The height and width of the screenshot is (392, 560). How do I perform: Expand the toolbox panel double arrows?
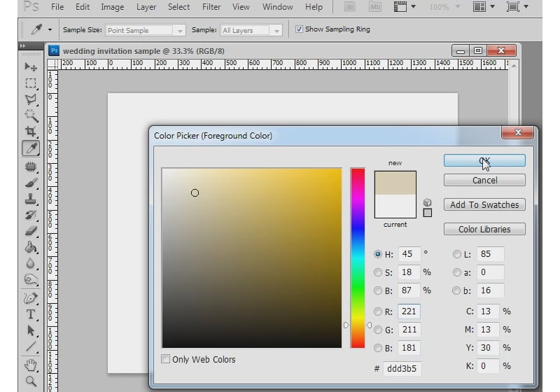(x=22, y=45)
